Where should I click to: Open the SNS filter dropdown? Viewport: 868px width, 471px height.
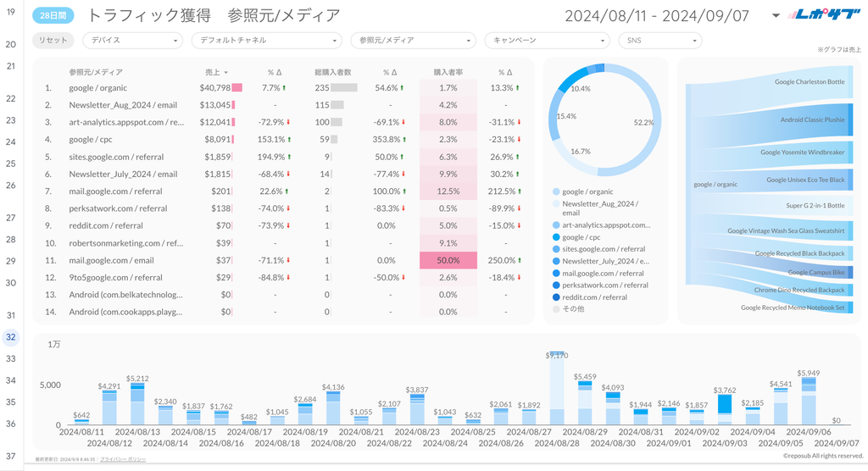coord(659,41)
